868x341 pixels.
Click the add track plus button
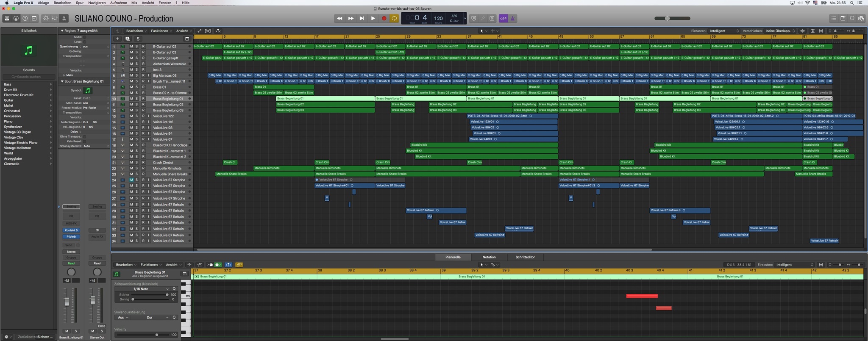point(117,39)
